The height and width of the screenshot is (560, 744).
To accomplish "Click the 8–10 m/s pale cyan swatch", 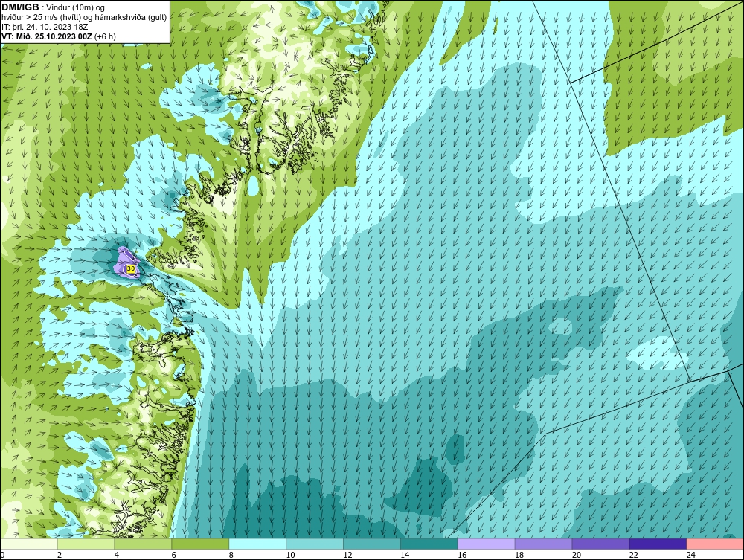I will point(257,544).
